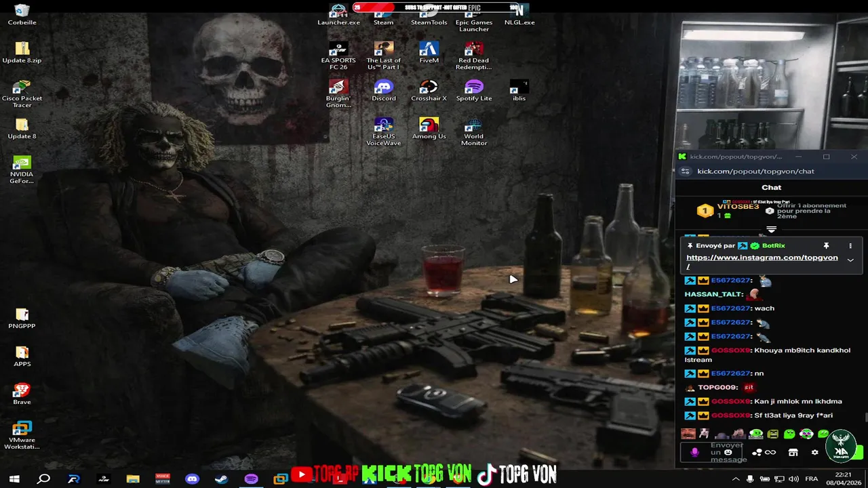
Task: Launch Among Us
Action: 429,128
